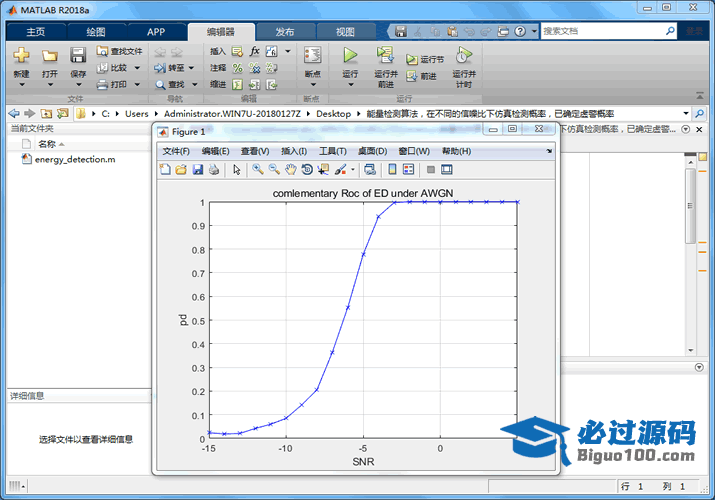Click the Insert Legend icon
The height and width of the screenshot is (500, 715).
tap(409, 170)
